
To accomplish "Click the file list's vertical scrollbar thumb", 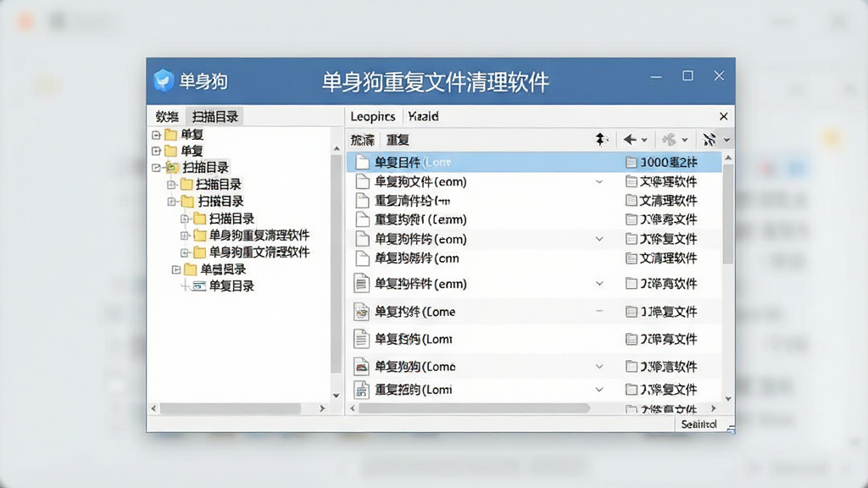I will 728,213.
